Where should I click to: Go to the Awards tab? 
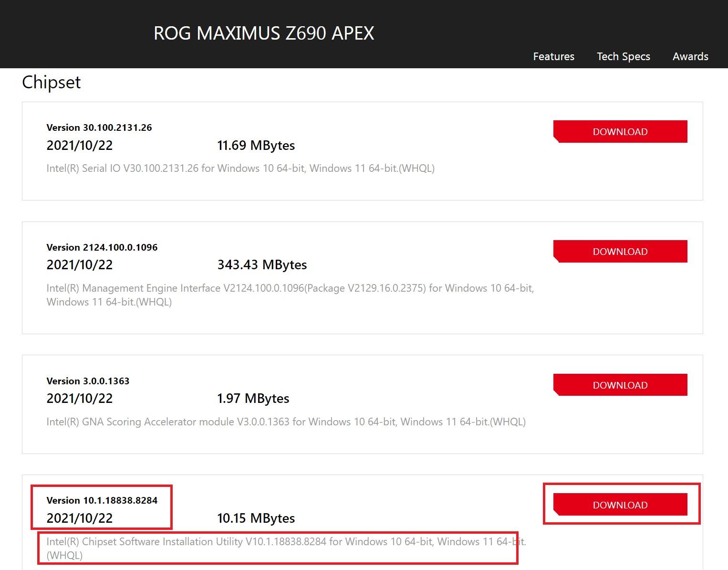coord(690,56)
